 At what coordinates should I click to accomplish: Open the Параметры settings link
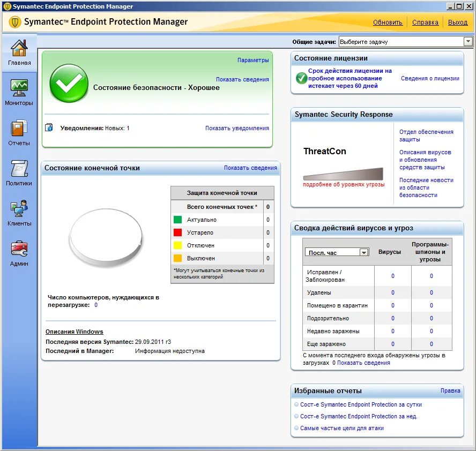[253, 60]
